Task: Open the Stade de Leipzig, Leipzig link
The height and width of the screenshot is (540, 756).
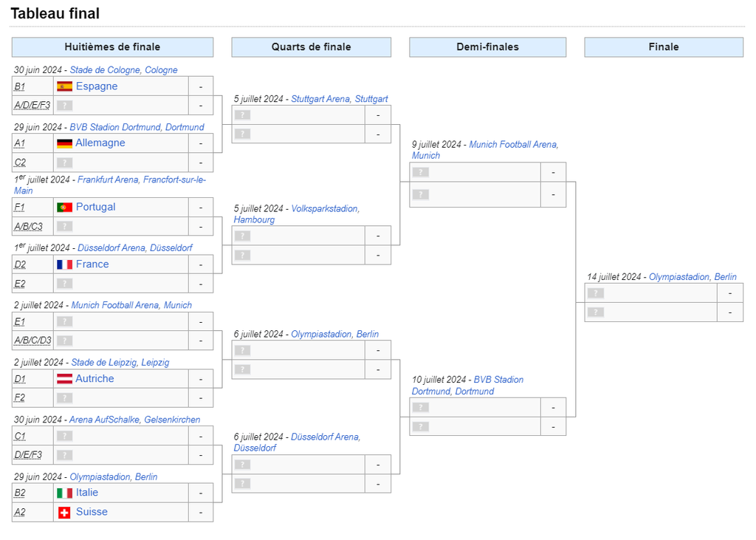Action: tap(120, 363)
